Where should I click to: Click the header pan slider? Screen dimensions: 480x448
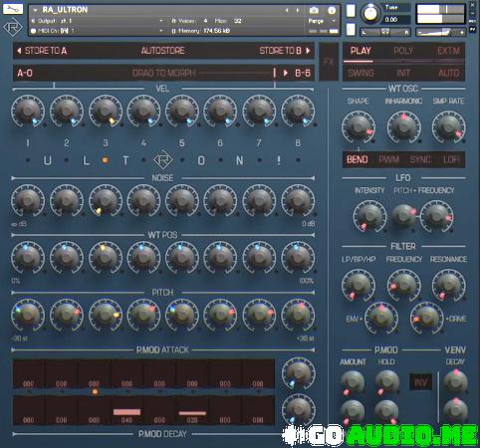(x=385, y=32)
